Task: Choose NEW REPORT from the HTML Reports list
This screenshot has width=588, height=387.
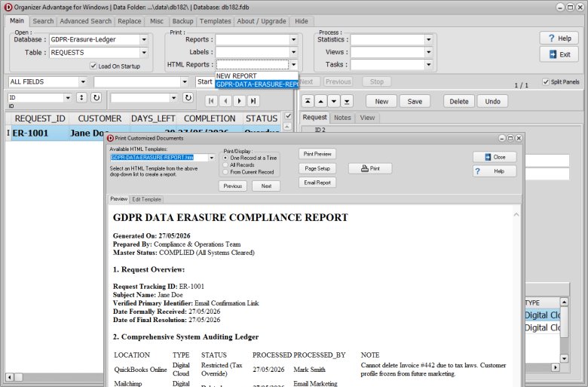Action: 256,76
